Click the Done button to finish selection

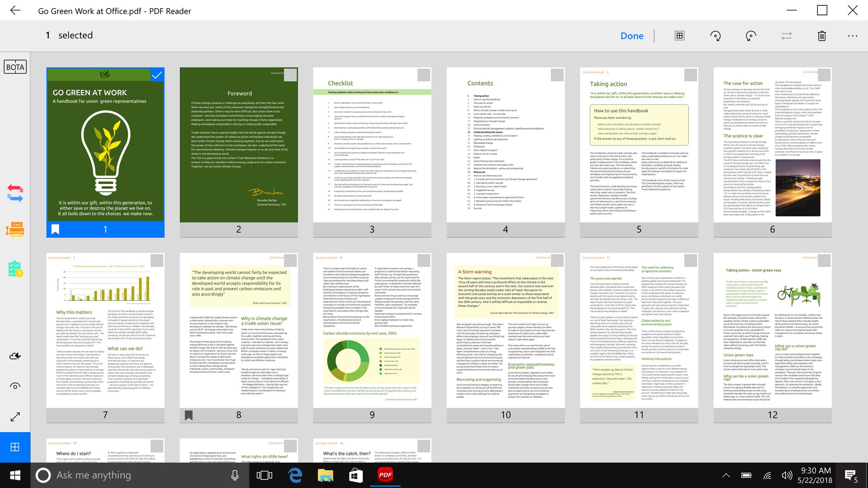pos(632,36)
